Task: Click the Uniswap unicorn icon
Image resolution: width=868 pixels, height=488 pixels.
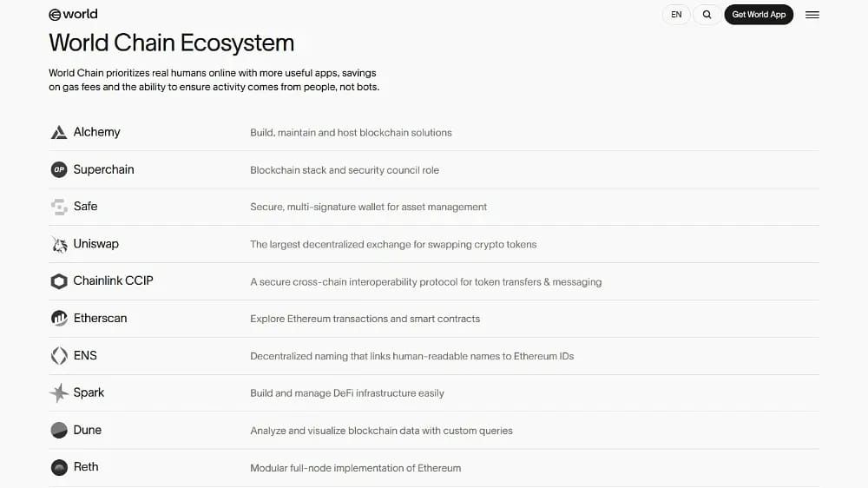Action: (x=59, y=244)
